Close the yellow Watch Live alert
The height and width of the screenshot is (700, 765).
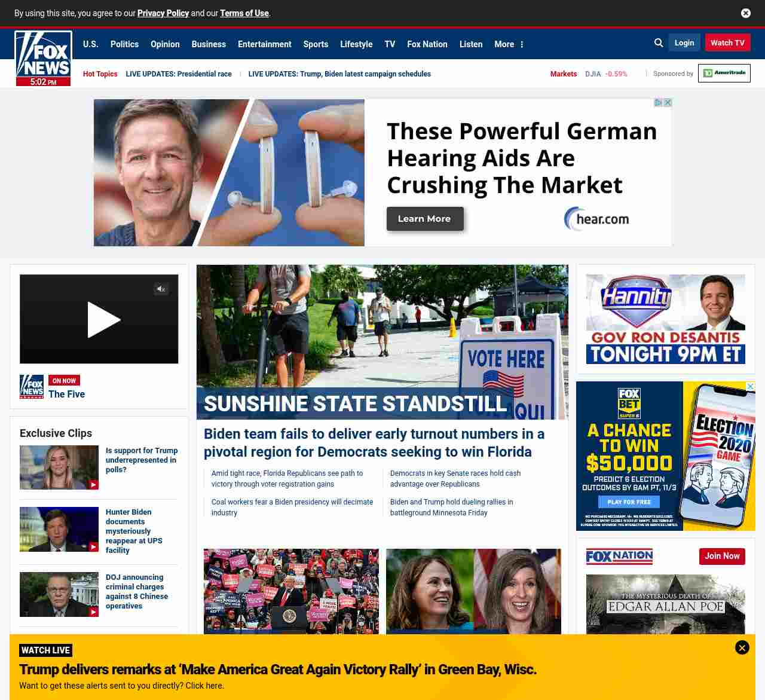(x=742, y=647)
